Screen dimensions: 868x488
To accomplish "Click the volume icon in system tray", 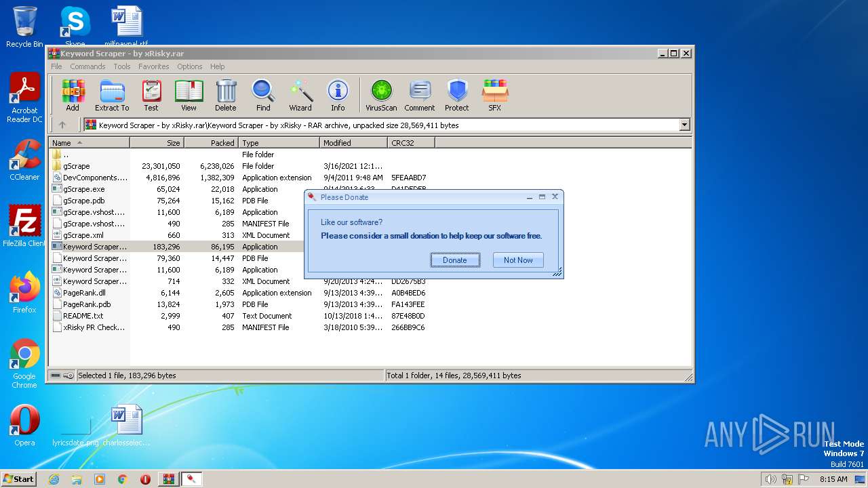I will pyautogui.click(x=771, y=479).
